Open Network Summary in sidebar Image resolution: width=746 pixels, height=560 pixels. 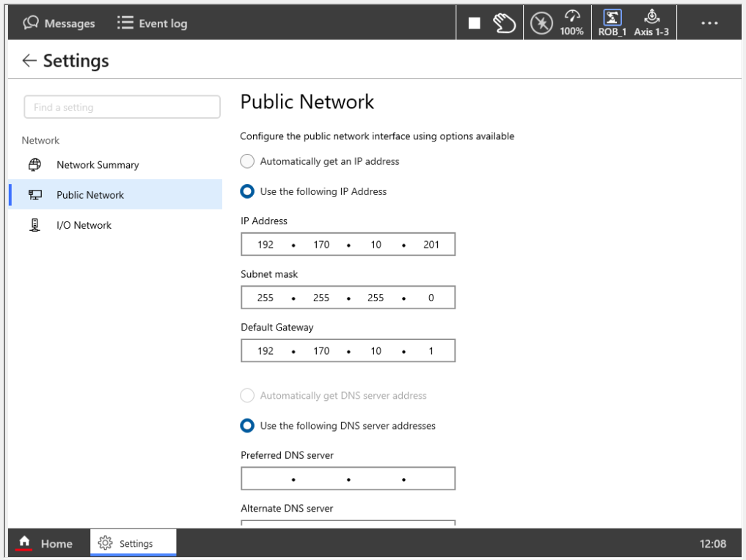pos(98,165)
